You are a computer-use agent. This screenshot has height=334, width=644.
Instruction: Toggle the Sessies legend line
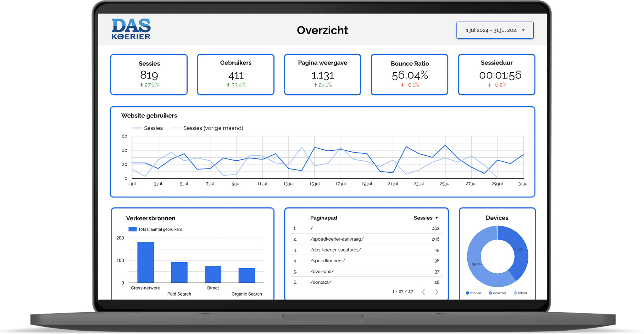(147, 128)
